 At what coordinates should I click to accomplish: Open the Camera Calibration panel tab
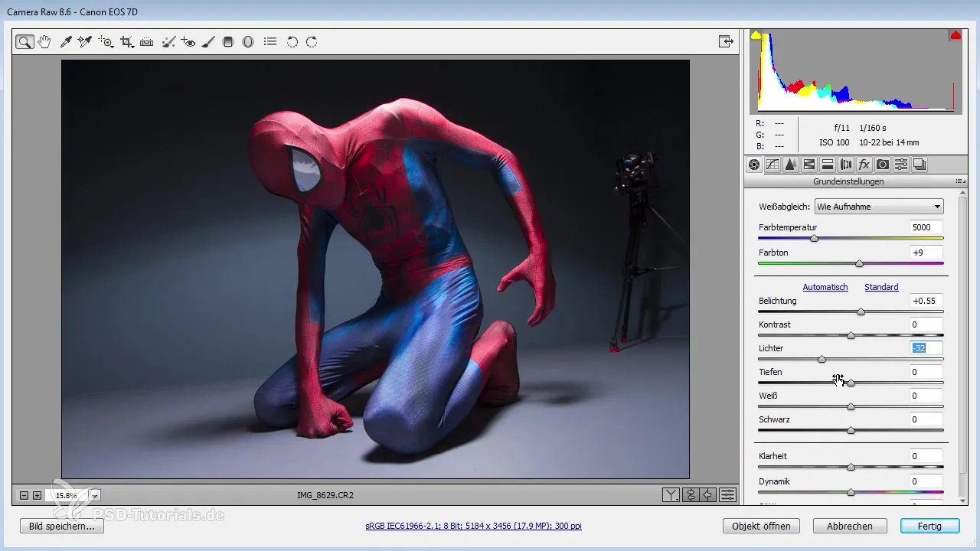click(x=883, y=164)
